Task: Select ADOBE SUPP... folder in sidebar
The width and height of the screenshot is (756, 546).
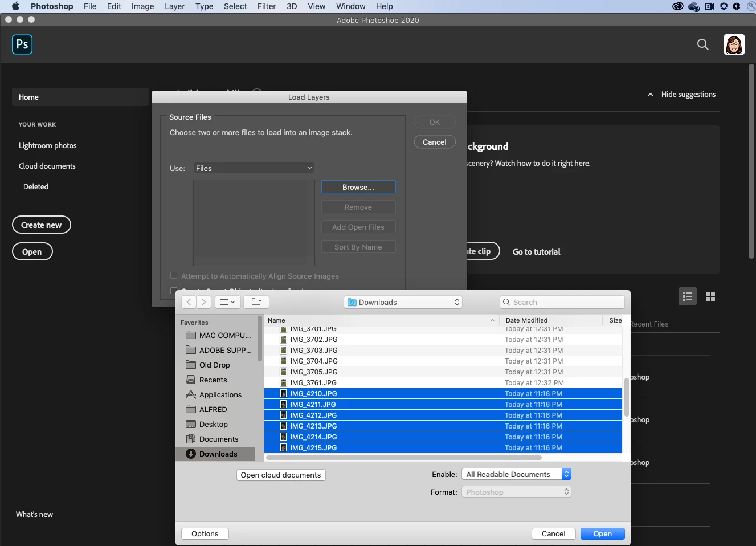Action: [x=218, y=350]
